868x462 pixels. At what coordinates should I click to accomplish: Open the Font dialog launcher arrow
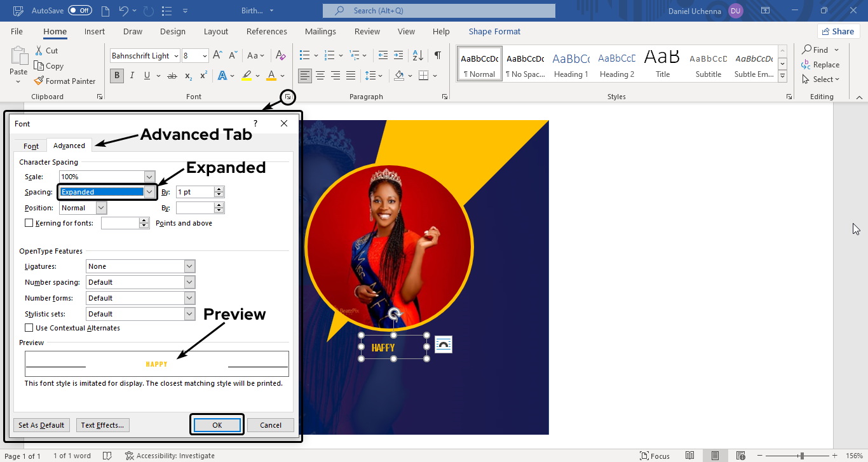[288, 97]
